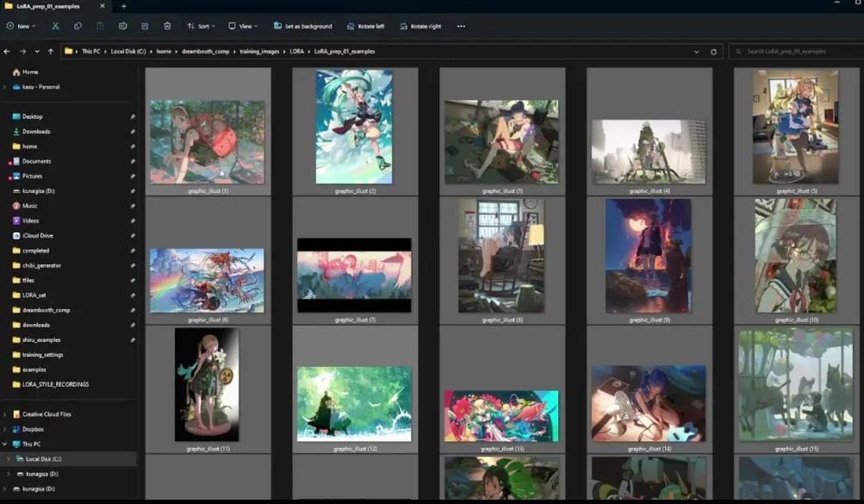This screenshot has width=864, height=504.
Task: Select graphic_illust (7) thumbnail
Action: [x=354, y=276]
